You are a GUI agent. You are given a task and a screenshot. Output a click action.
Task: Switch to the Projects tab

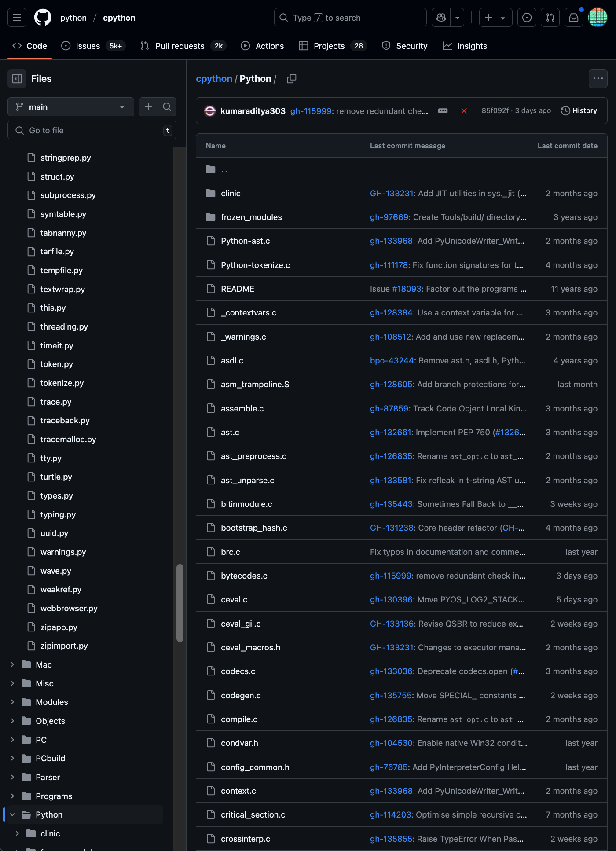tap(333, 46)
